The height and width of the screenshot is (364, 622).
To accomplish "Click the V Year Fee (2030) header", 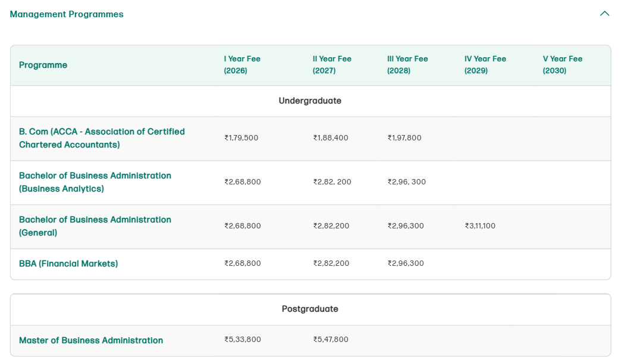I will (x=561, y=65).
